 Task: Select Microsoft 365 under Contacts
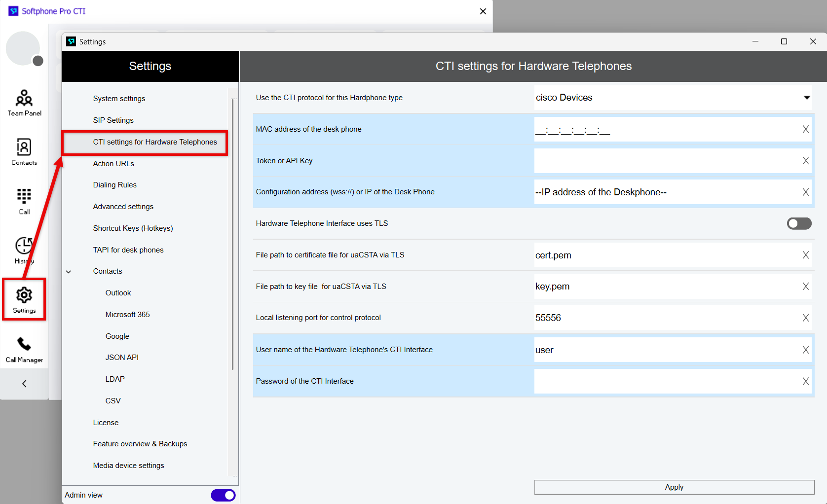click(127, 315)
